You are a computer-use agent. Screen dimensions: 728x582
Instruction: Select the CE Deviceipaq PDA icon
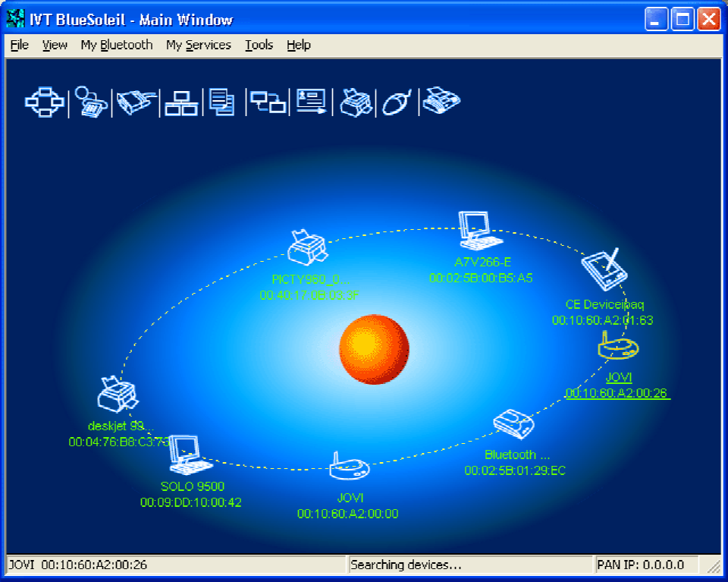click(x=604, y=270)
